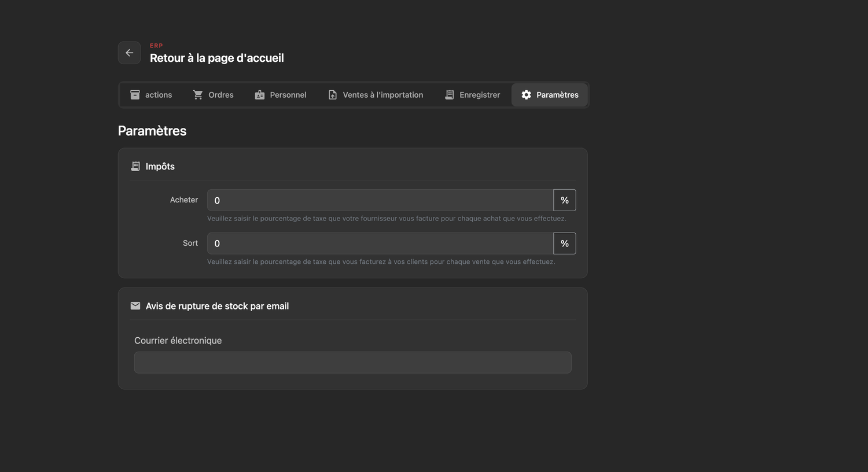Focus the Acheter tax percentage field
Screen dimensions: 868x472
click(x=380, y=200)
